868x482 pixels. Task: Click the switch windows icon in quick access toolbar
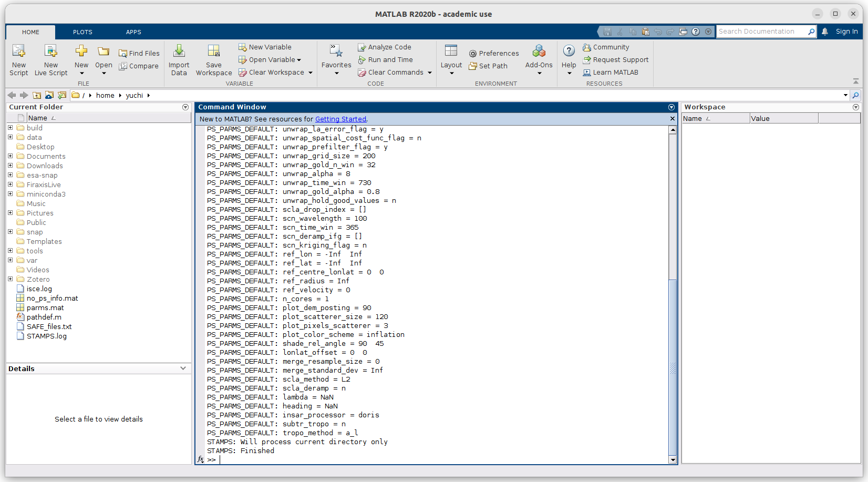coord(683,32)
